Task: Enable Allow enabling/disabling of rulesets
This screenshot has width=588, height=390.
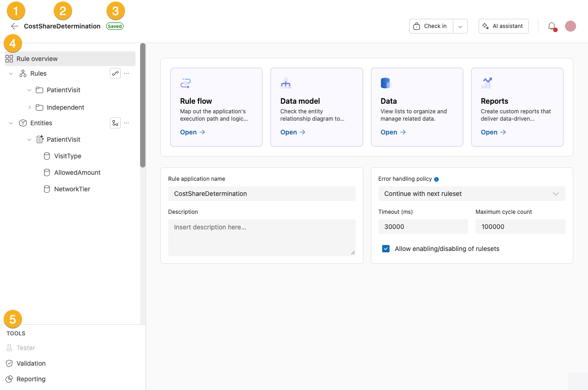Action: tap(386, 248)
